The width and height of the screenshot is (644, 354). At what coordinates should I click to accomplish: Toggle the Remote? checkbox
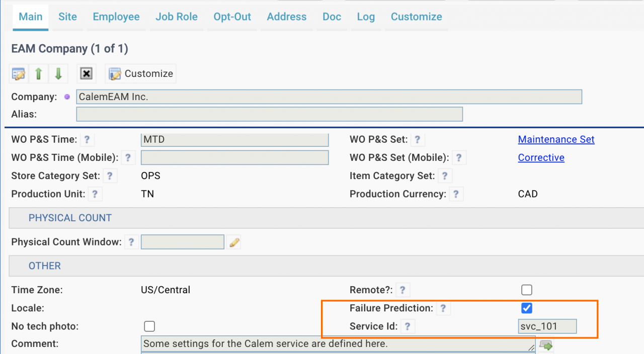tap(527, 290)
